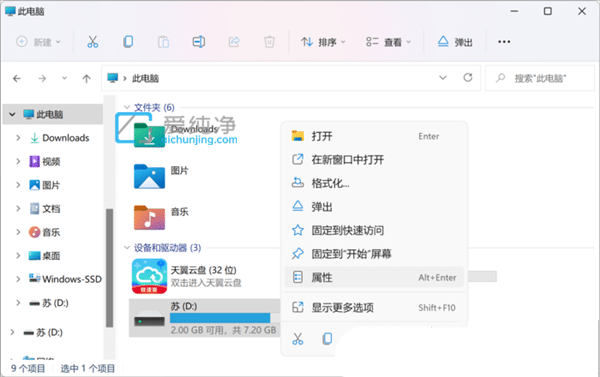Choose 固定到"开始"屏幕 in the context menu
This screenshot has height=377, width=600.
[x=374, y=254]
